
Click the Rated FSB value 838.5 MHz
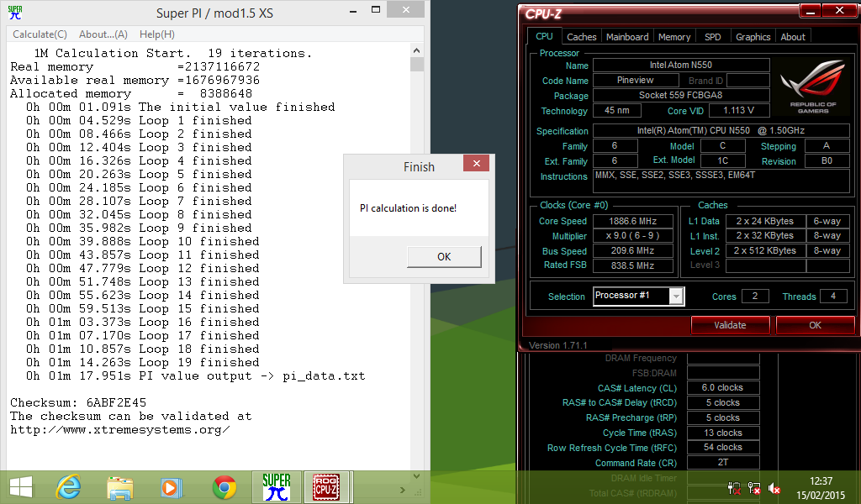(633, 265)
